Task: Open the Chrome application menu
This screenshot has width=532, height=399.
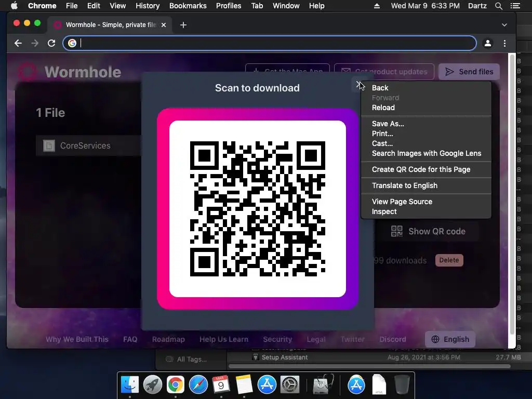Action: coord(42,6)
